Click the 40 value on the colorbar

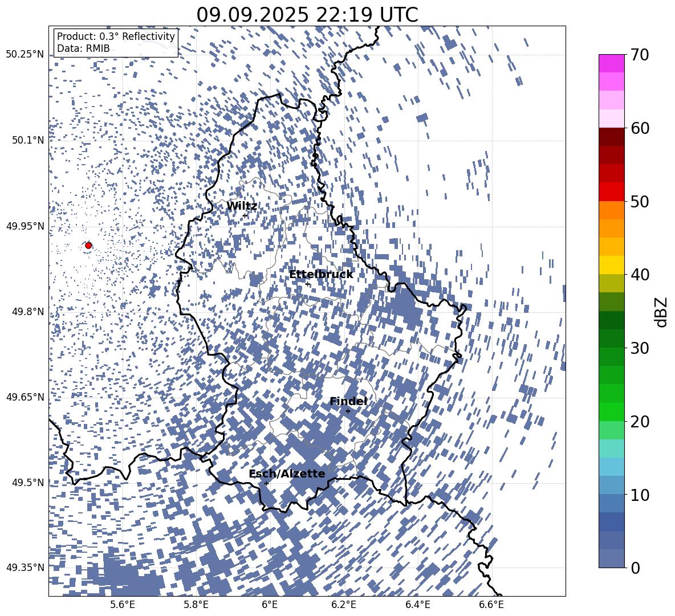click(x=639, y=275)
